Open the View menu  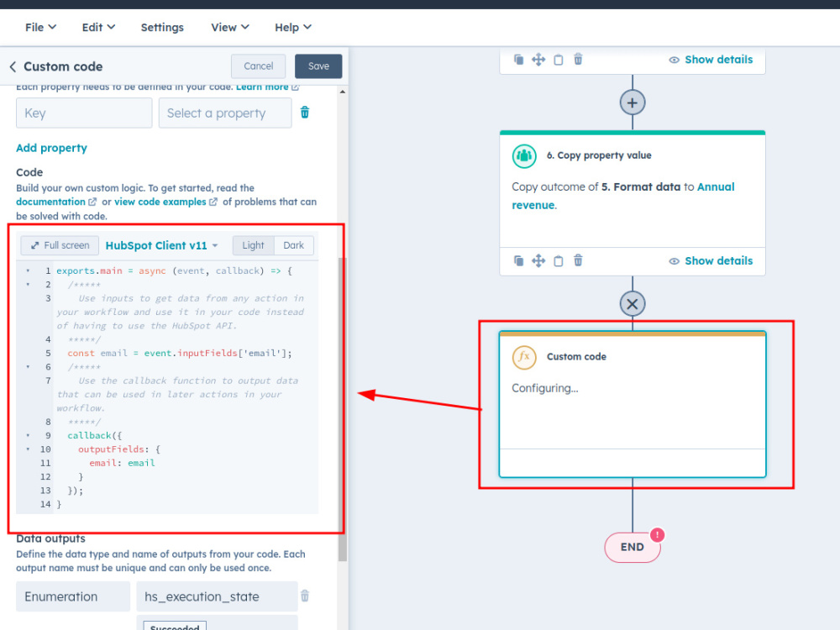(229, 27)
